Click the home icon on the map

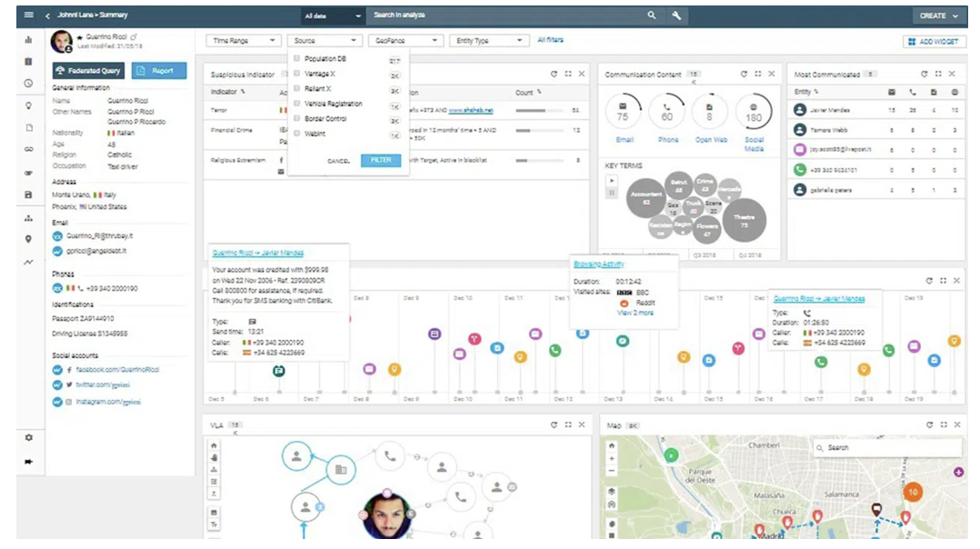[x=611, y=446]
